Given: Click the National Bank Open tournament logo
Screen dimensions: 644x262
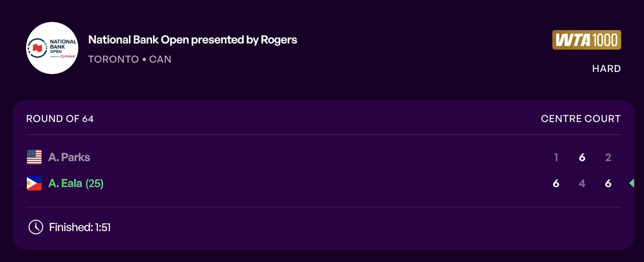Looking at the screenshot, I should pyautogui.click(x=52, y=48).
